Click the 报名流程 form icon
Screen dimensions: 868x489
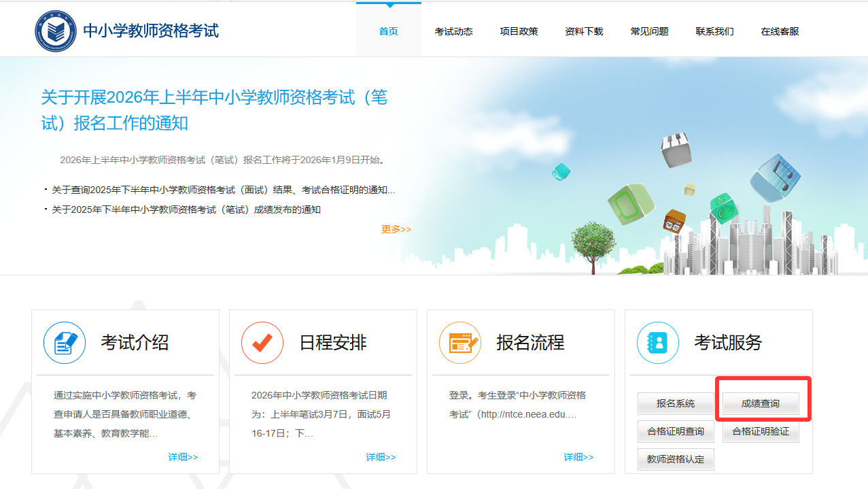click(460, 342)
